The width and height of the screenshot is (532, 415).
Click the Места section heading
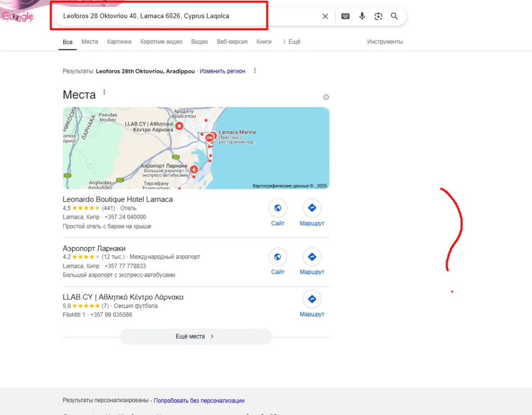coord(79,95)
